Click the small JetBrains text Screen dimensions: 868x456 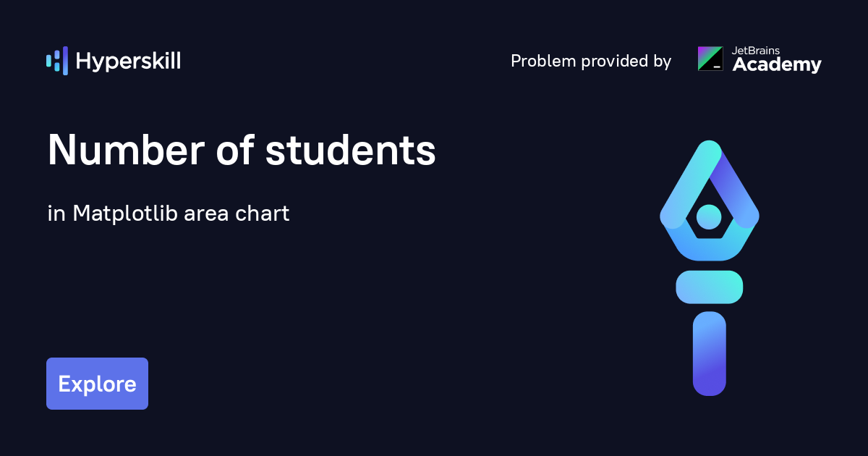pyautogui.click(x=756, y=51)
